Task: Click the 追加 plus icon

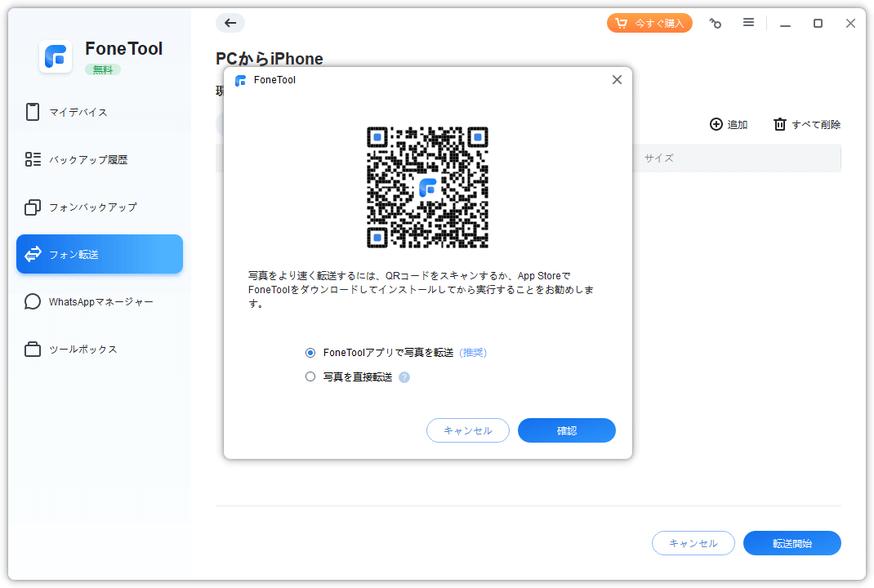Action: click(716, 124)
